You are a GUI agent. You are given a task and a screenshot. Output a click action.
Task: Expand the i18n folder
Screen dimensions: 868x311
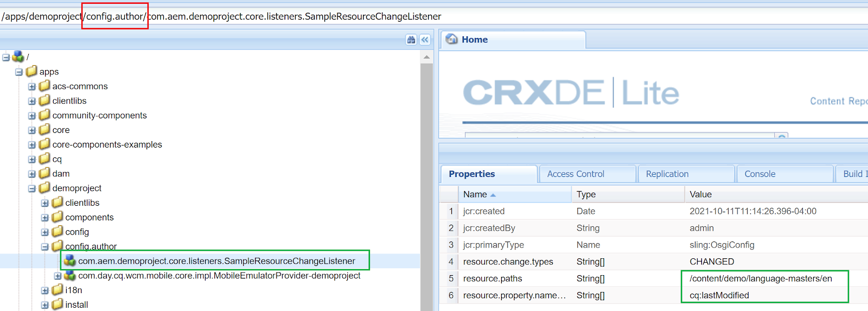click(45, 290)
